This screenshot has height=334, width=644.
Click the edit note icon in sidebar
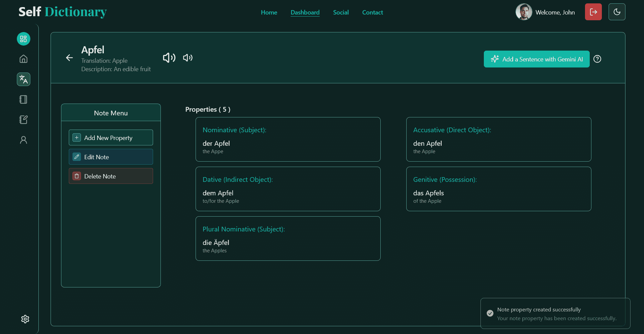click(x=23, y=120)
